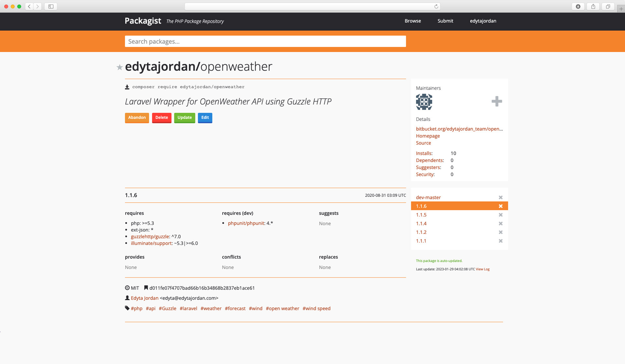Focus the Search packages input field
This screenshot has height=364, width=625.
(x=265, y=41)
